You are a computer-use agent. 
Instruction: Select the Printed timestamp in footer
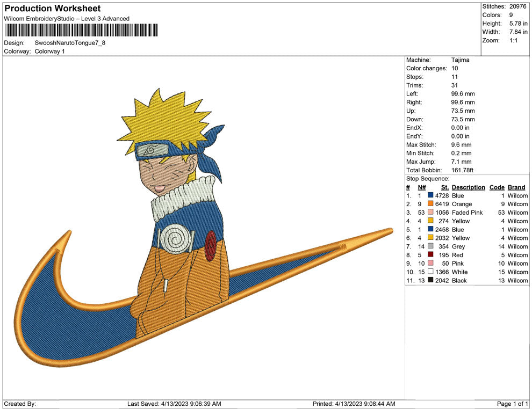[354, 404]
